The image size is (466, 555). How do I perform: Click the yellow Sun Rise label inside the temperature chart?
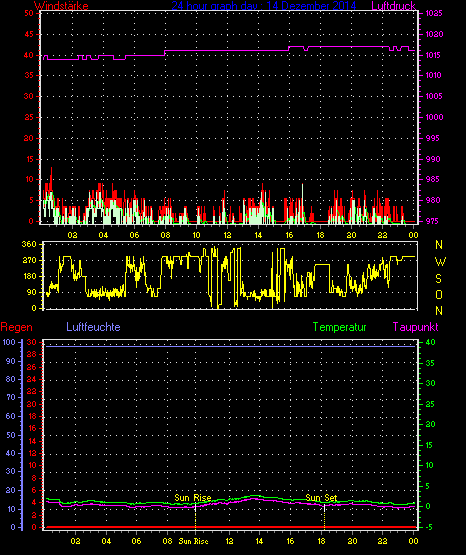(193, 498)
